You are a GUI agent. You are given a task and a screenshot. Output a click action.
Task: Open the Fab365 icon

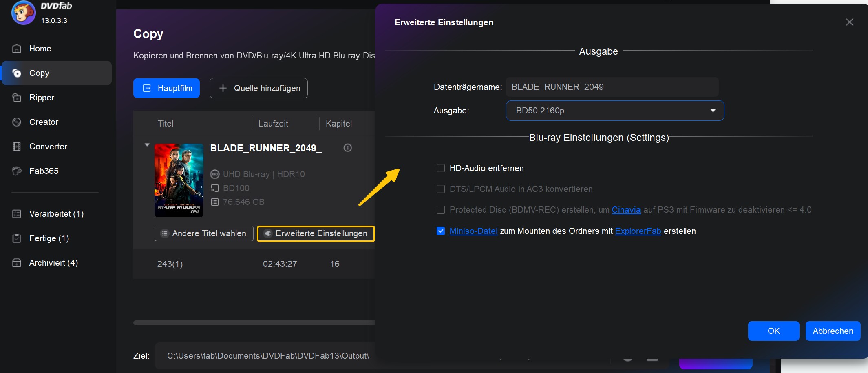pos(17,171)
